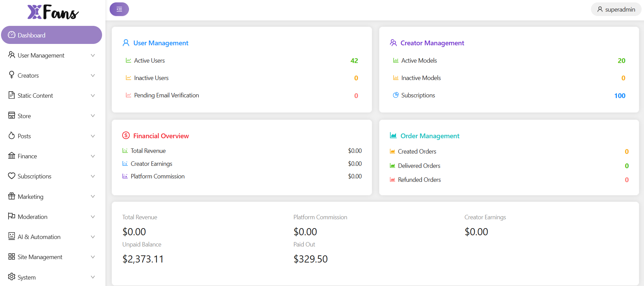644x286 pixels.
Task: Click the User Management sidebar icon
Action: [x=12, y=55]
